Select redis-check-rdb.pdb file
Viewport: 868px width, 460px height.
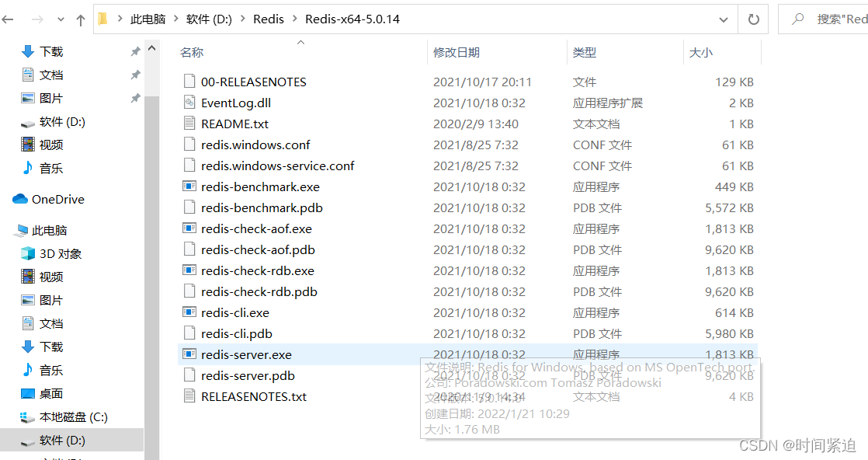259,291
